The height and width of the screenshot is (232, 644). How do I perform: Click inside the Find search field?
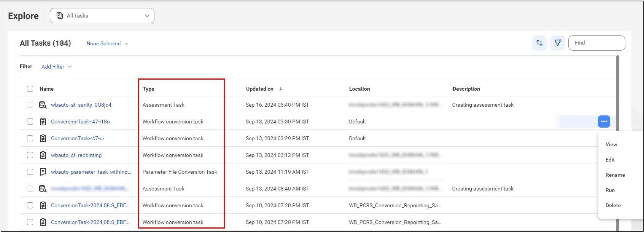(x=596, y=43)
